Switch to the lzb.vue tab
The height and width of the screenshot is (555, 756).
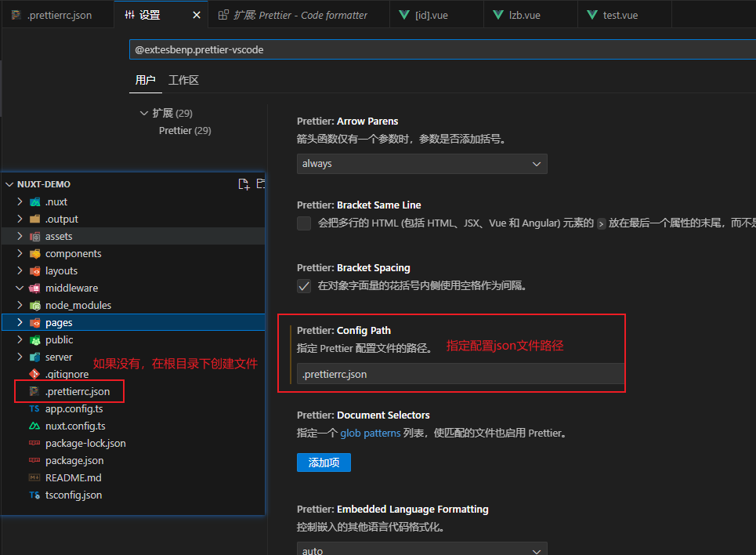(x=531, y=15)
